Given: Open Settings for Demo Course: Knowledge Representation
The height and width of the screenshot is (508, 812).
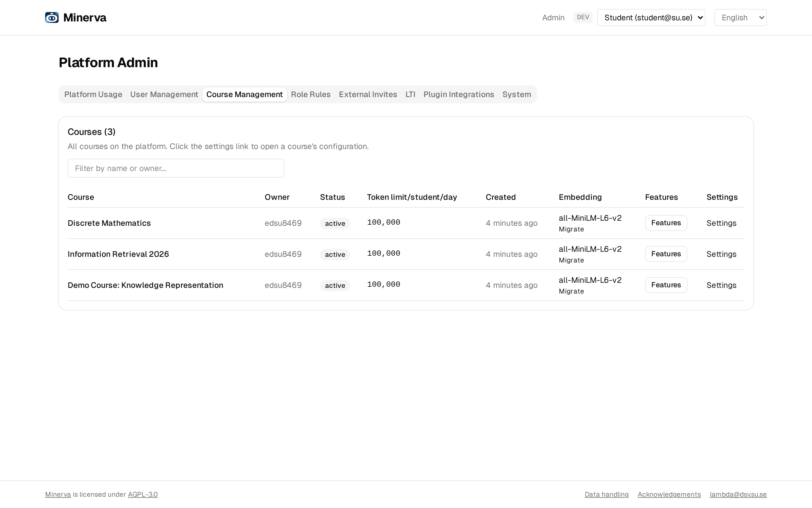Looking at the screenshot, I should coord(721,285).
